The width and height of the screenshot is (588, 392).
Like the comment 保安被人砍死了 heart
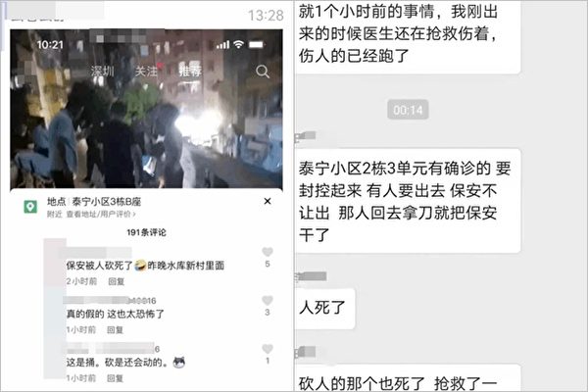tap(268, 252)
